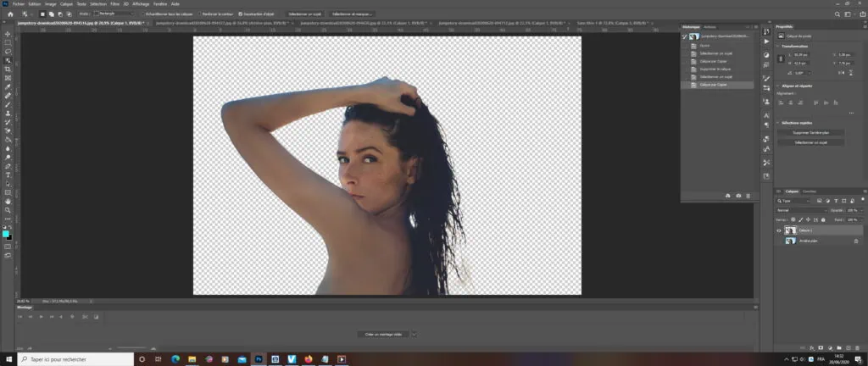Open the layer blend mode Normal dropdown
This screenshot has width=868, height=366.
click(x=799, y=209)
